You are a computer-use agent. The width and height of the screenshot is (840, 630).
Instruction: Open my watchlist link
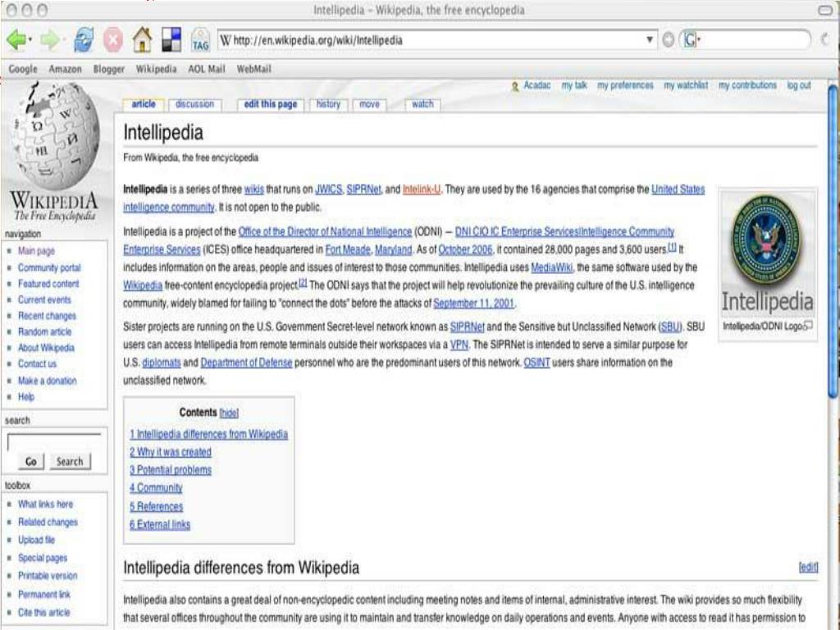686,85
